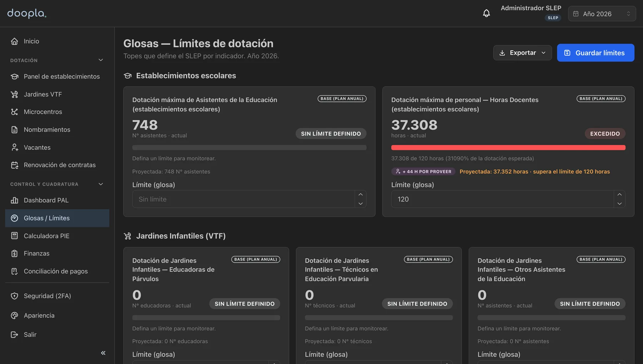Image resolution: width=643 pixels, height=364 pixels.
Task: Open Finanzas page
Action: pos(57,254)
